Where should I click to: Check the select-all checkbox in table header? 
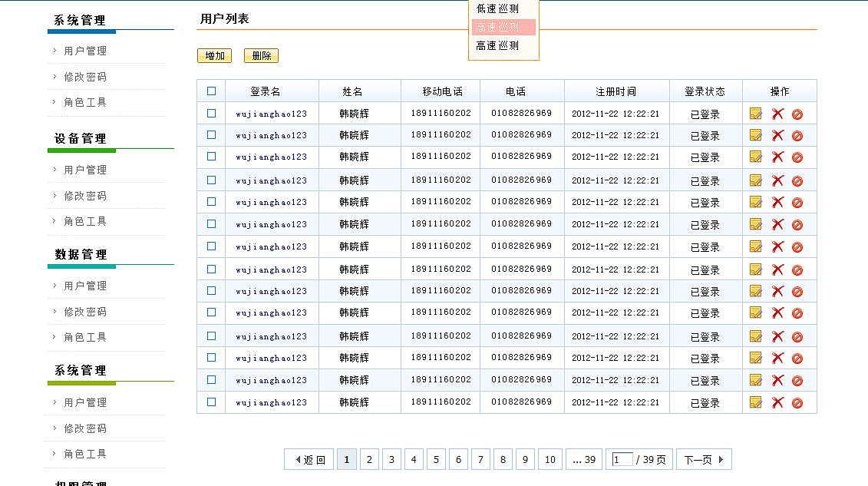(211, 91)
